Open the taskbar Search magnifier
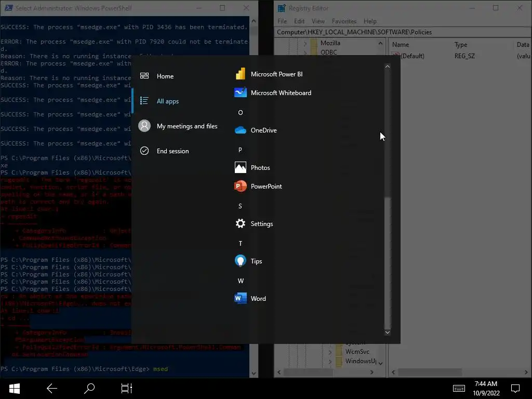Viewport: 532px width, 399px height. click(89, 389)
